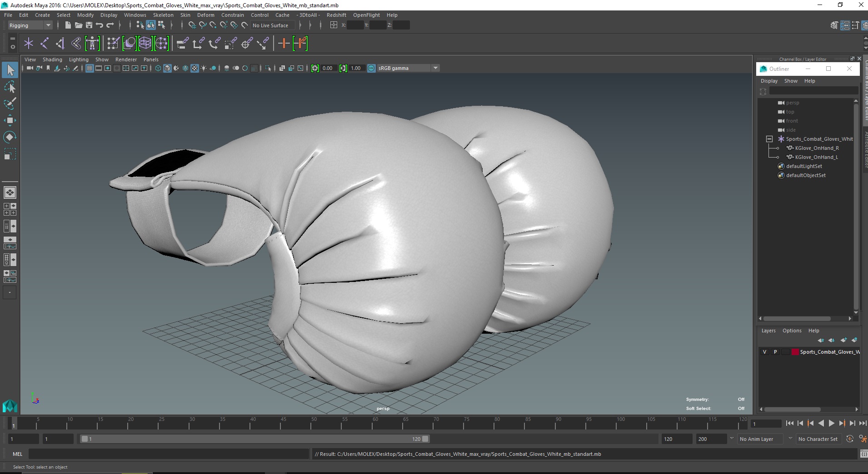
Task: Click the gamma value field showing 1.00
Action: click(356, 68)
